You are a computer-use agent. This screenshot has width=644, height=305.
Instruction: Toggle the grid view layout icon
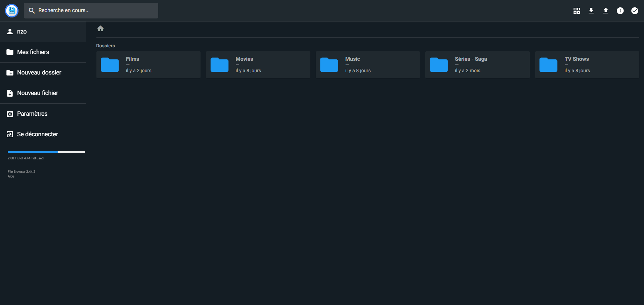coord(576,11)
